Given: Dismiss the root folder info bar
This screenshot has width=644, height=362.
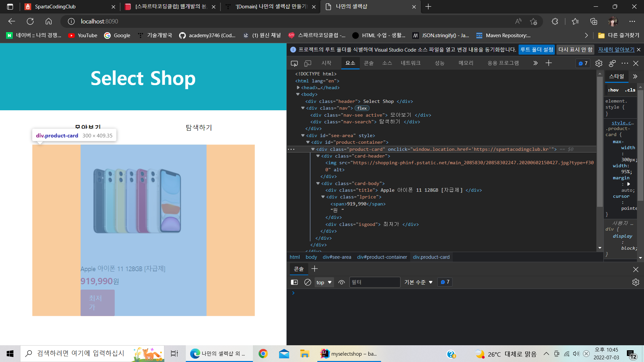Looking at the screenshot, I should (639, 50).
